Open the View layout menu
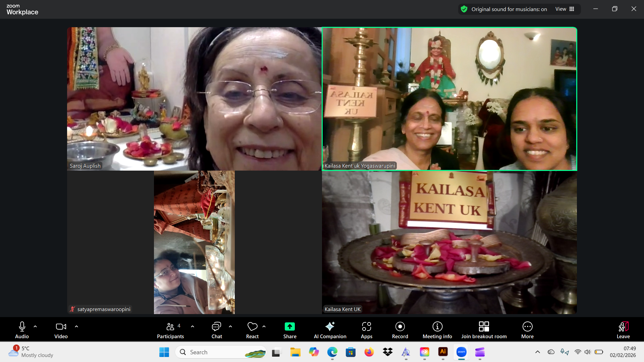644x362 pixels. tap(565, 9)
